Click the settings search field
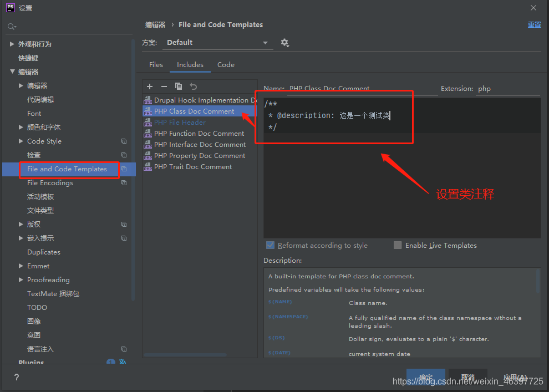Viewport: 549px width, 392px height. 69,27
